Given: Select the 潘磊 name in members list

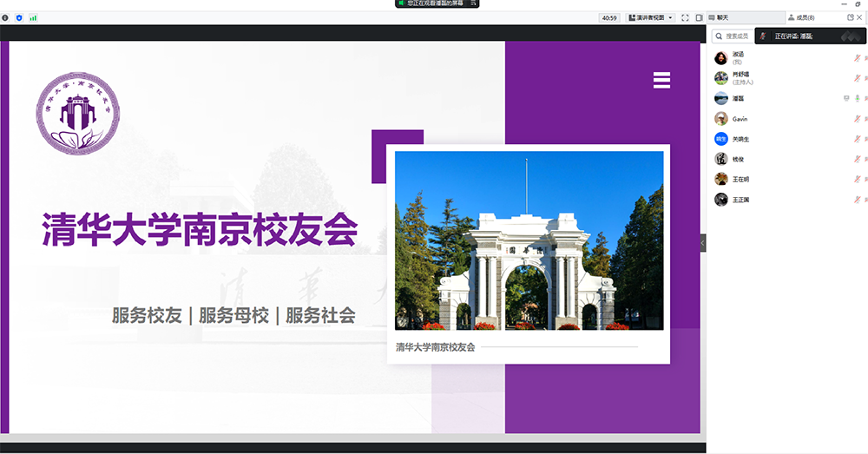Looking at the screenshot, I should [738, 99].
